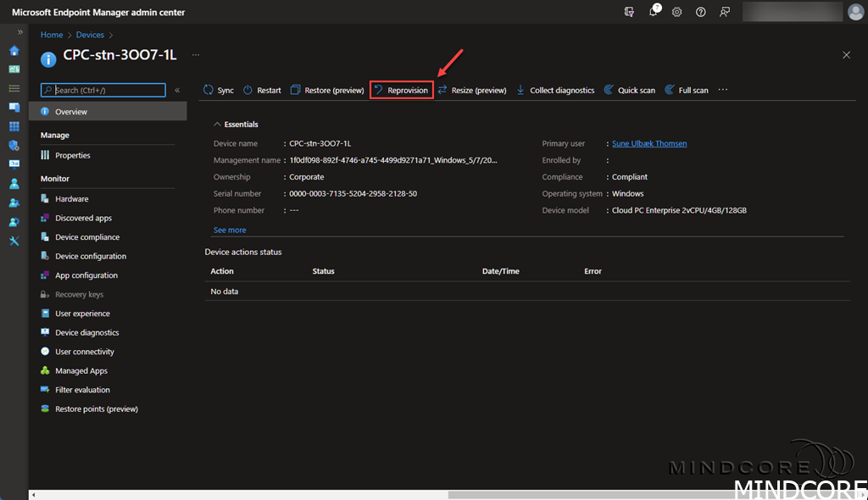Image resolution: width=868 pixels, height=500 pixels.
Task: Expand the left navigation rail
Action: [20, 31]
